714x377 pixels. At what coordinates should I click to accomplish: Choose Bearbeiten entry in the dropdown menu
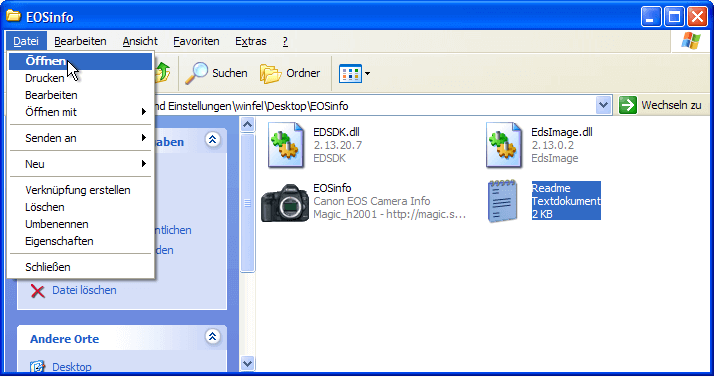click(x=81, y=95)
